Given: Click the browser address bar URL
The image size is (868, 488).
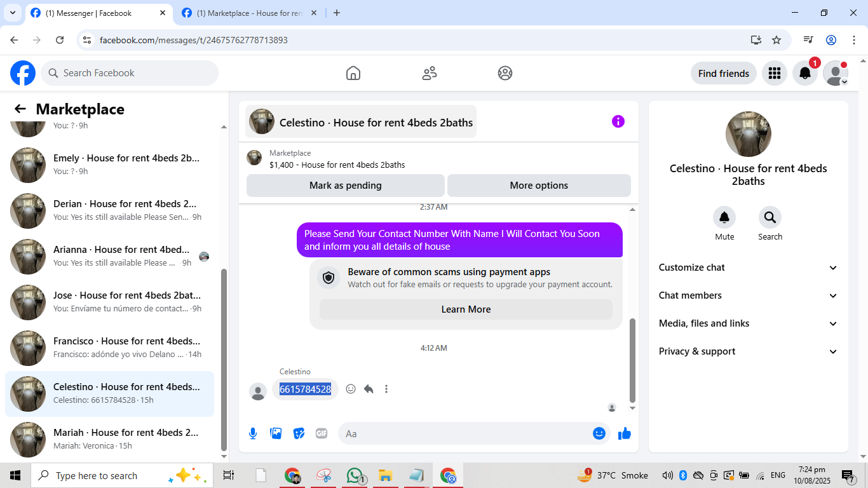Looking at the screenshot, I should [194, 40].
